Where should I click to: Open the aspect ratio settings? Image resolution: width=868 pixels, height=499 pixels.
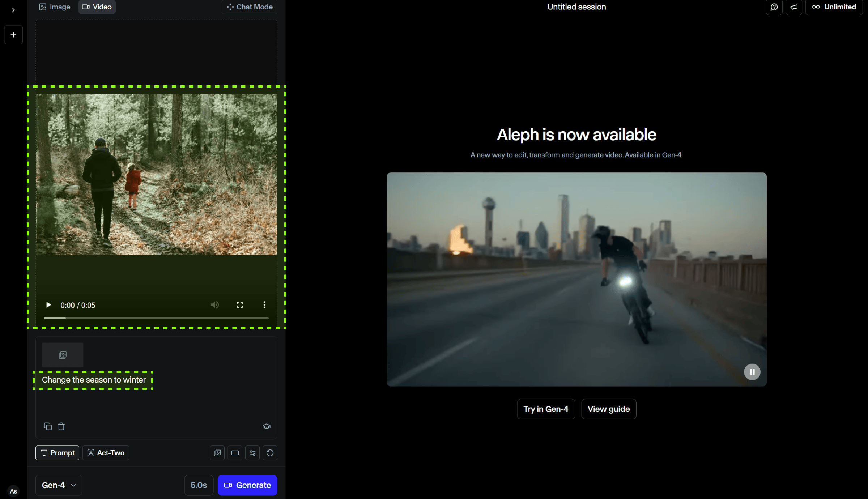(x=235, y=453)
